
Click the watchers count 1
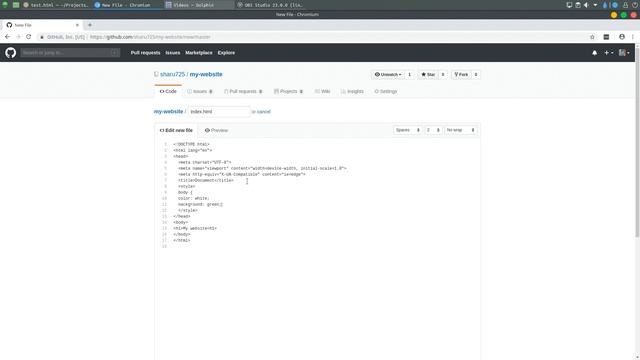coord(409,75)
